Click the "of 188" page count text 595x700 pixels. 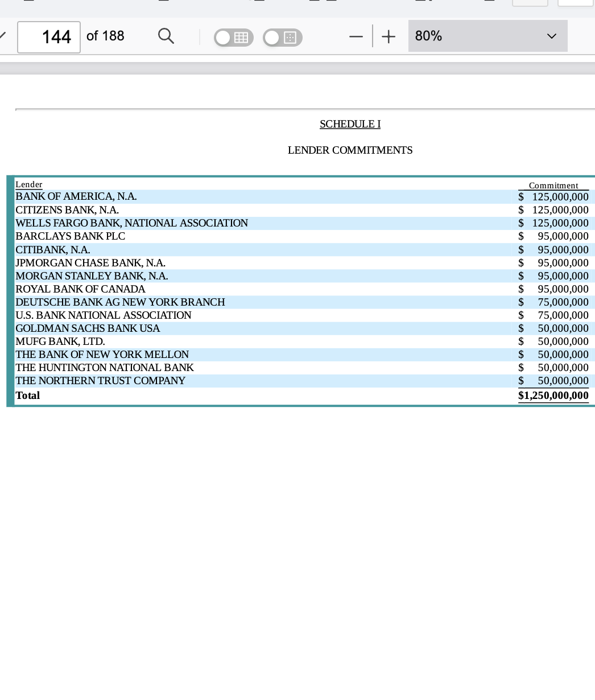tap(105, 36)
